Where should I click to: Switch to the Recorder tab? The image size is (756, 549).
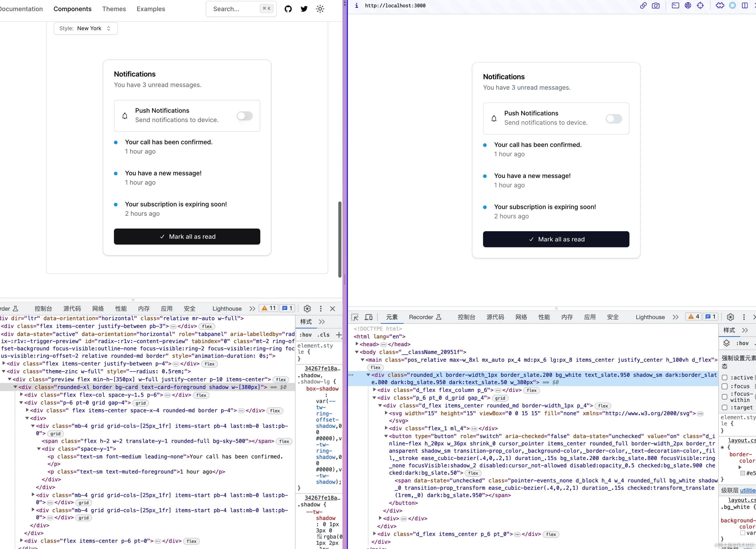point(421,317)
